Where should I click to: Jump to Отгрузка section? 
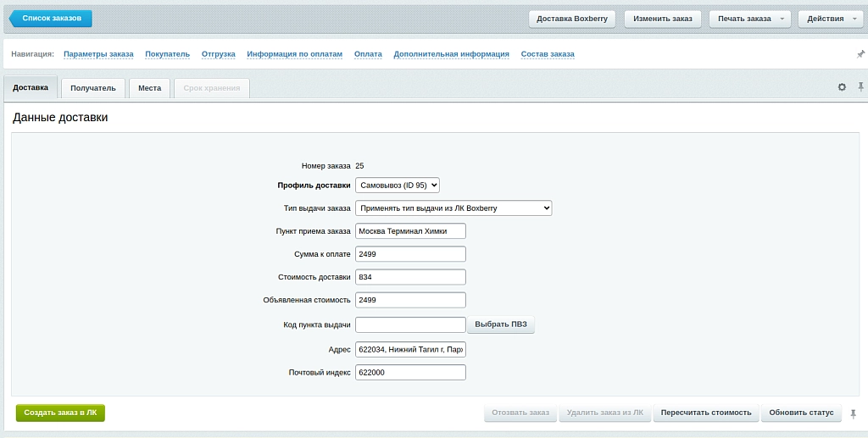pos(218,54)
